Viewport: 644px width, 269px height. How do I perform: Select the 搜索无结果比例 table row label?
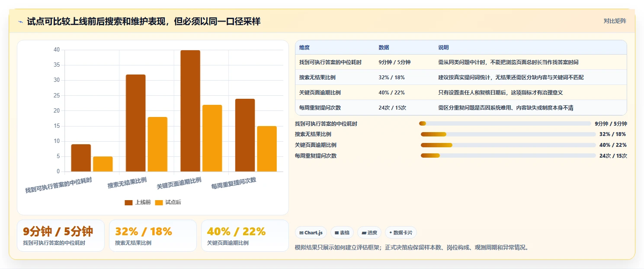[x=317, y=78]
